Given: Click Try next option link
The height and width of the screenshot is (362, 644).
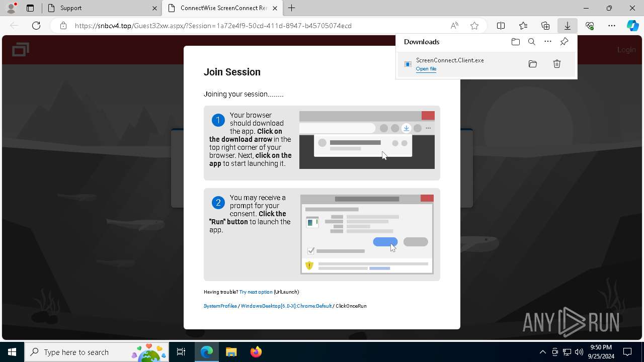Looking at the screenshot, I should pos(256,292).
